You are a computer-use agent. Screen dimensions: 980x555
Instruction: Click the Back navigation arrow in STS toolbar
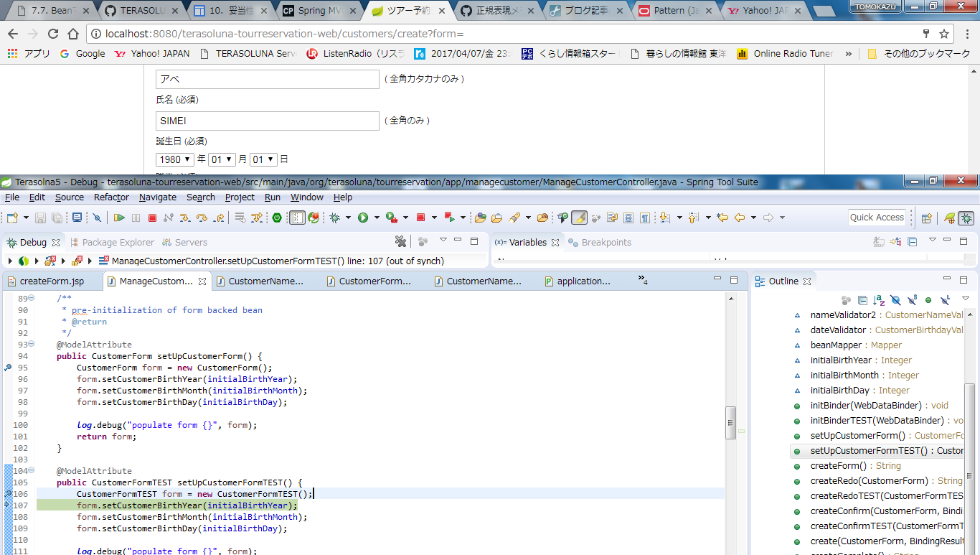pyautogui.click(x=739, y=218)
